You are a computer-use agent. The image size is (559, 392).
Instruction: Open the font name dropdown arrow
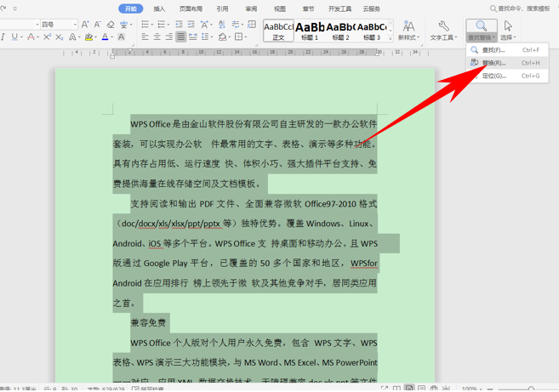coord(37,24)
